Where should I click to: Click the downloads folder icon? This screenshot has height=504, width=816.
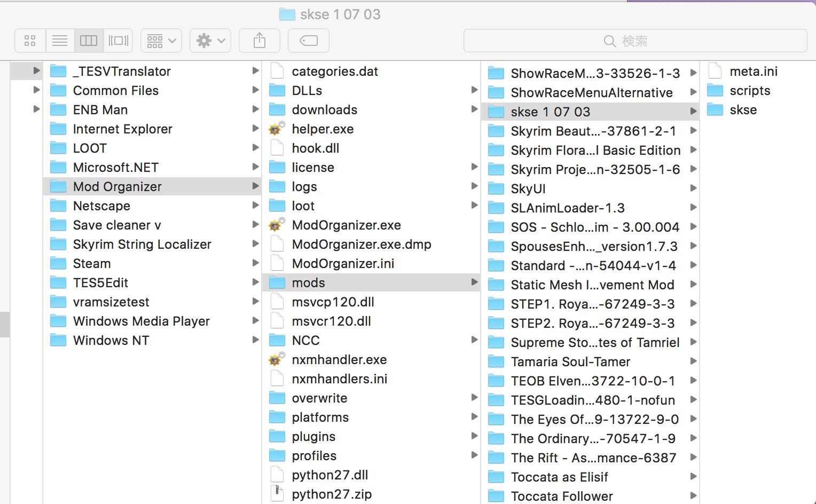click(x=277, y=109)
